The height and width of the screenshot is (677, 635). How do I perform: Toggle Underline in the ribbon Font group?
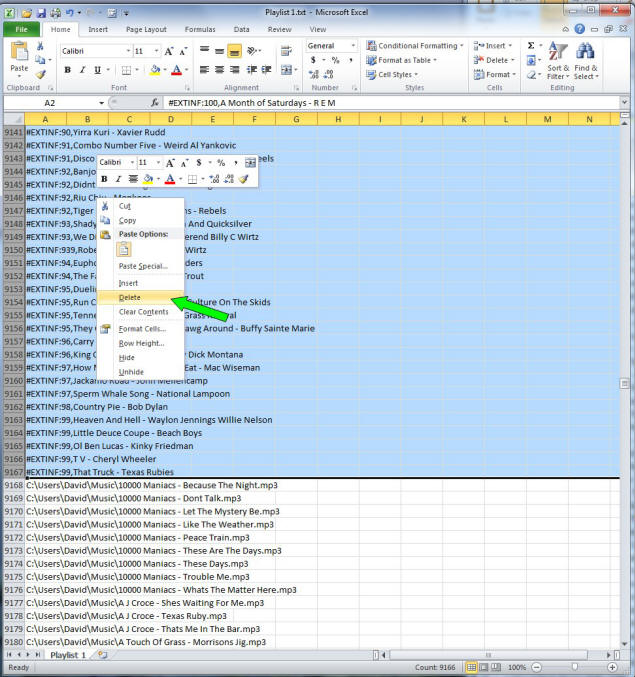pos(97,70)
